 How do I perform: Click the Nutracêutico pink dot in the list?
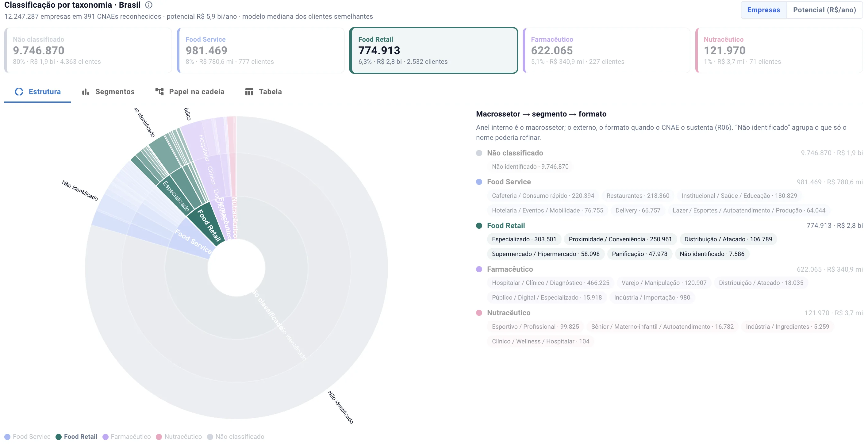pos(479,313)
